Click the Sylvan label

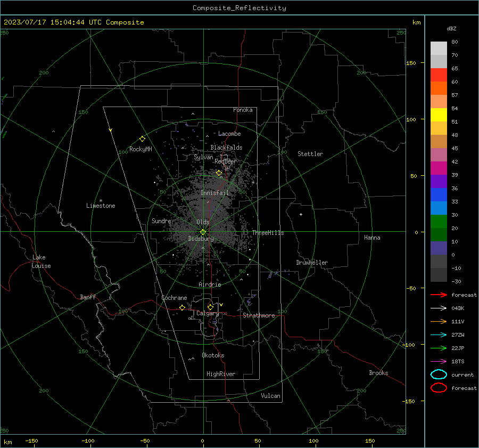[x=203, y=157]
